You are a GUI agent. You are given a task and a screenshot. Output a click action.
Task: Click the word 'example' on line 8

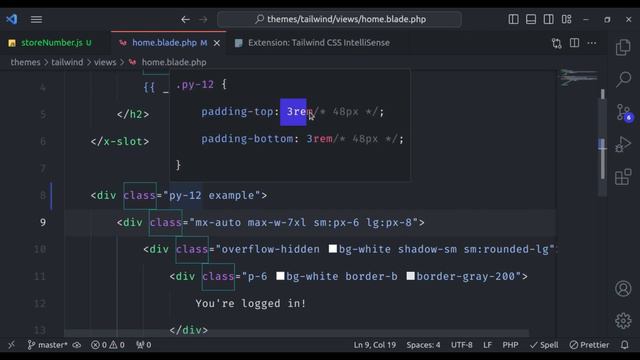coord(231,195)
